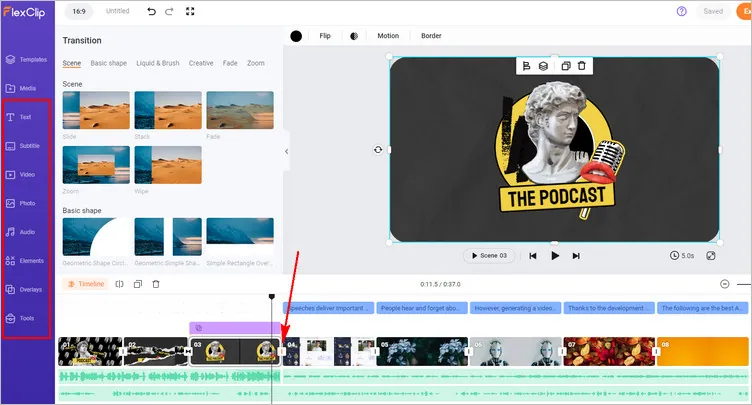The width and height of the screenshot is (752, 405).
Task: Open the Text tool in sidebar
Action: (18, 117)
